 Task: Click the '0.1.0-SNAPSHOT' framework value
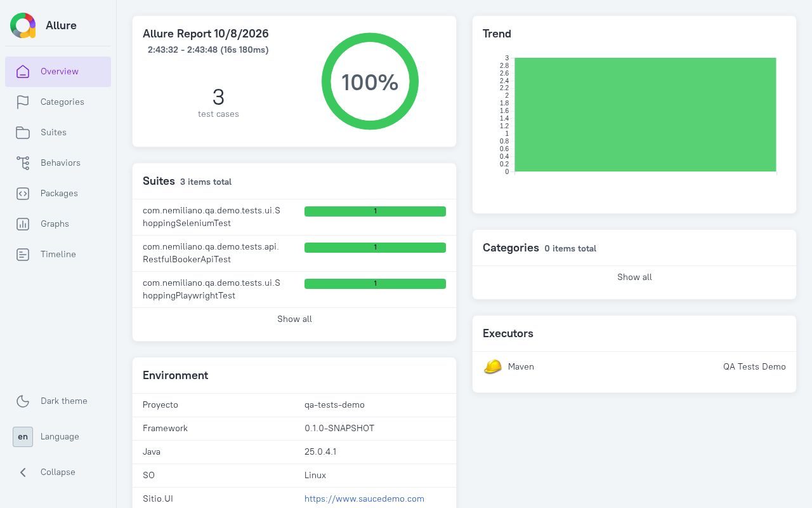[x=339, y=429]
